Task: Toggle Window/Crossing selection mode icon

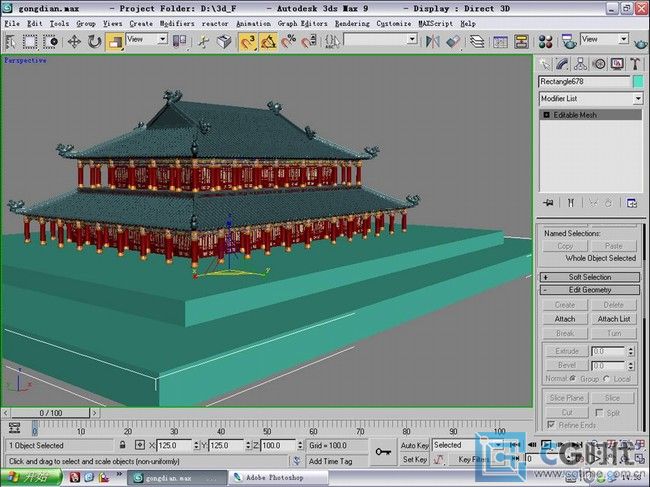Action: 50,41
